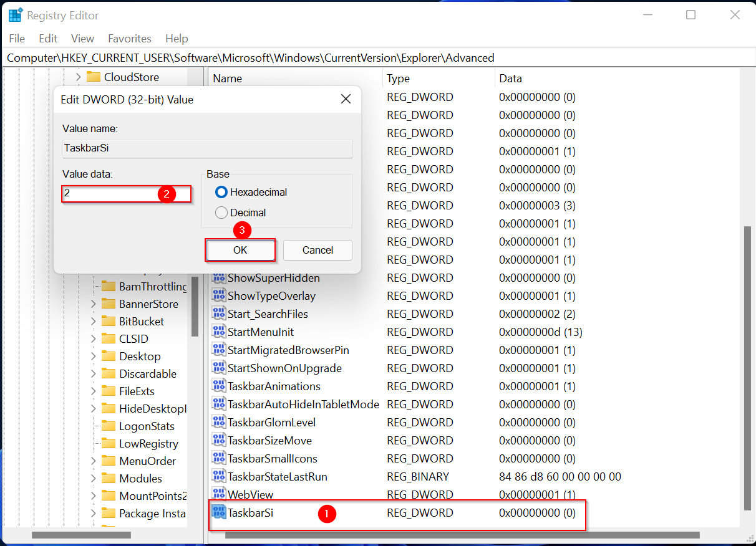Click Start_SearchFiles data 0x00000002 (2)
Screen dimensions: 756x546
click(x=537, y=314)
